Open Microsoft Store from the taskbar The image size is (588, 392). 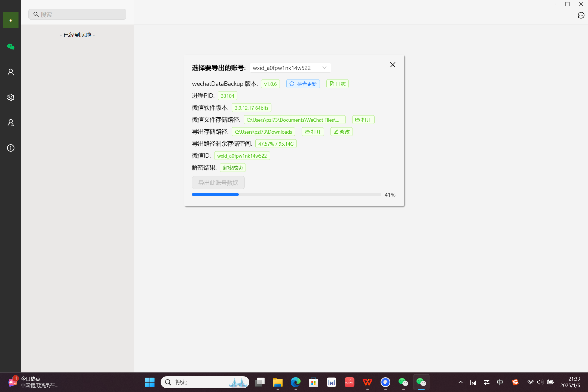pos(313,382)
